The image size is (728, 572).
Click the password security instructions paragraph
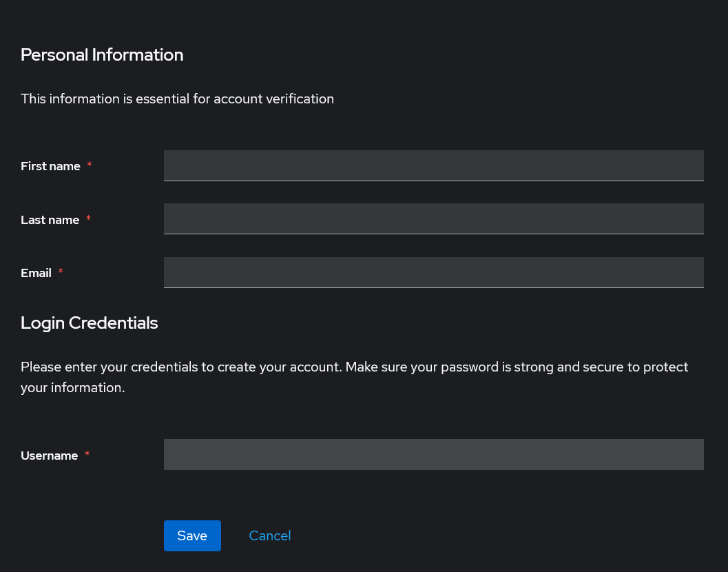pos(354,377)
